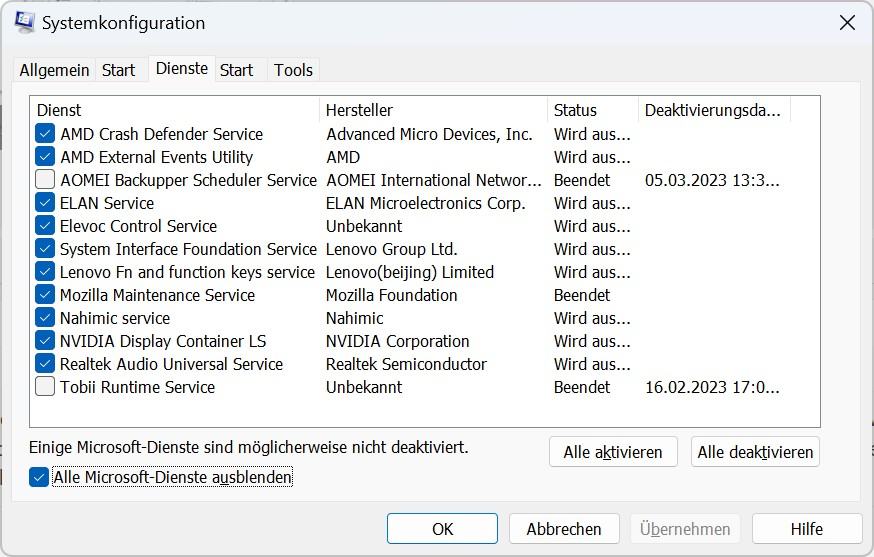Sort services by Status column header
The height and width of the screenshot is (557, 874).
[592, 110]
